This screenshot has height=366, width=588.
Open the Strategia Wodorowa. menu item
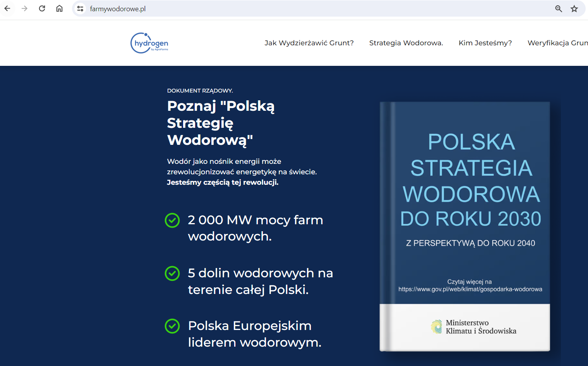[406, 43]
